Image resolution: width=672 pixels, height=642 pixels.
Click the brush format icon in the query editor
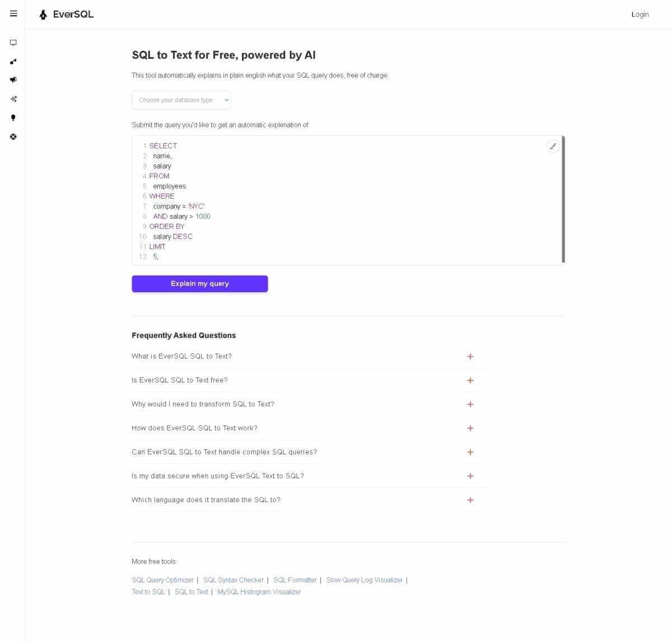coord(552,146)
